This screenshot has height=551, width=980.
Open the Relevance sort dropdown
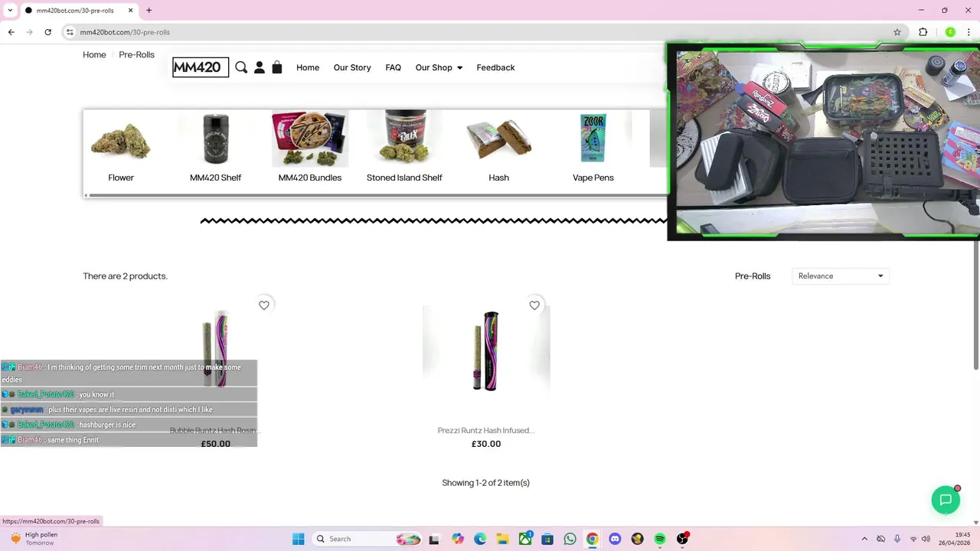tap(840, 275)
